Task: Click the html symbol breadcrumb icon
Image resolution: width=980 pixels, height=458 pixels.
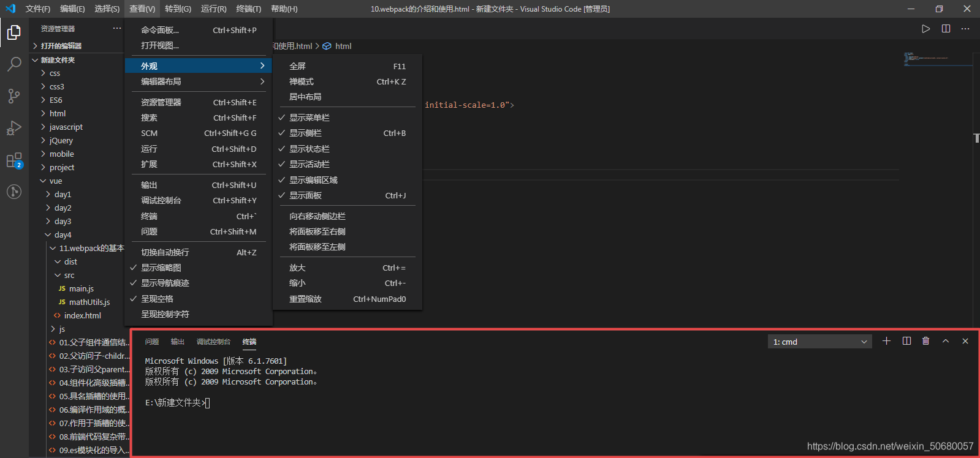Action: tap(327, 46)
